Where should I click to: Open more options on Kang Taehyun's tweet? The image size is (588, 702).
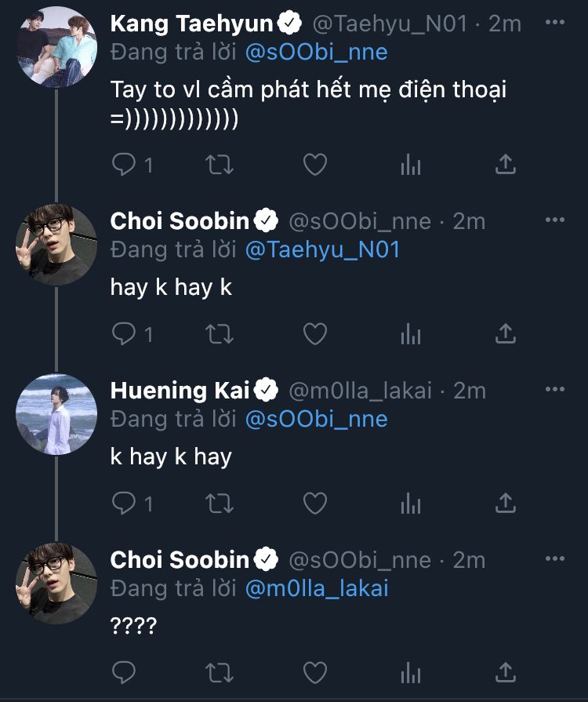(554, 24)
